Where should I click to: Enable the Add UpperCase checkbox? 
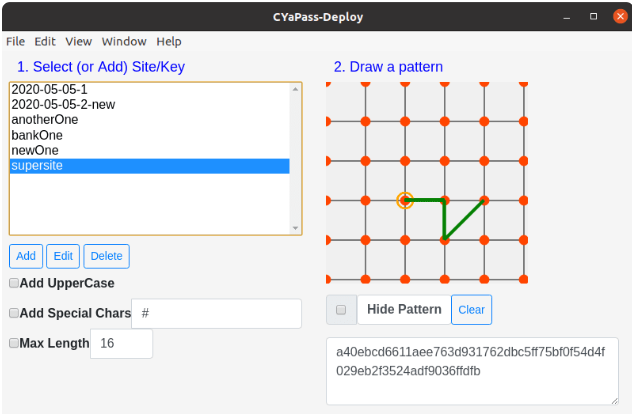point(14,283)
